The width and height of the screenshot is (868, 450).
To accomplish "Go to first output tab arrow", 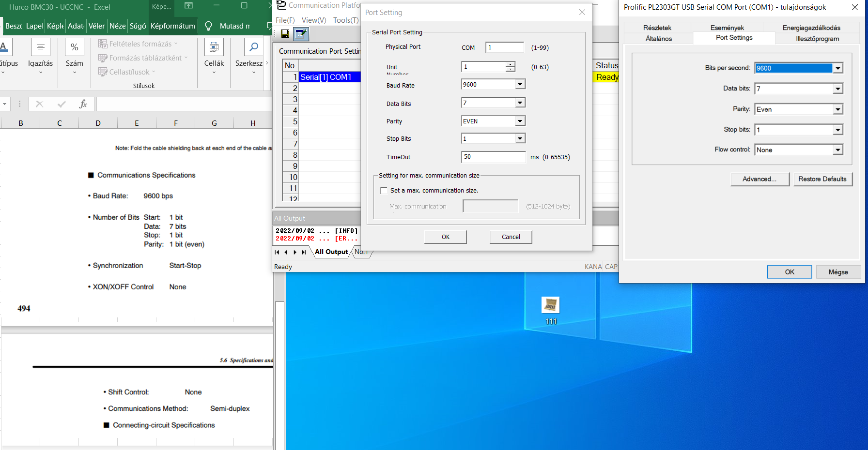I will point(277,252).
